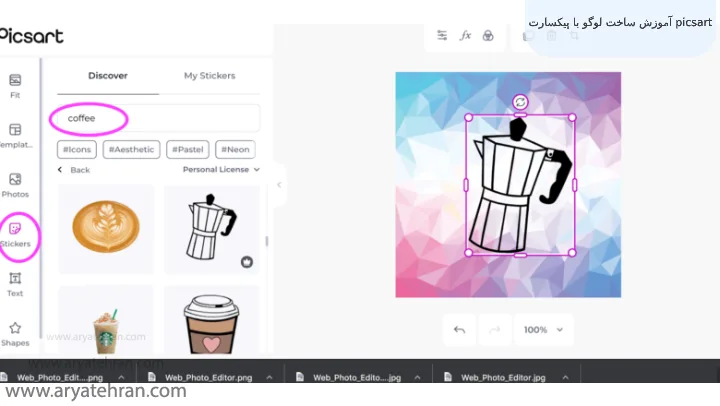The image size is (720, 406).
Task: Click the redo arrow
Action: pos(495,330)
